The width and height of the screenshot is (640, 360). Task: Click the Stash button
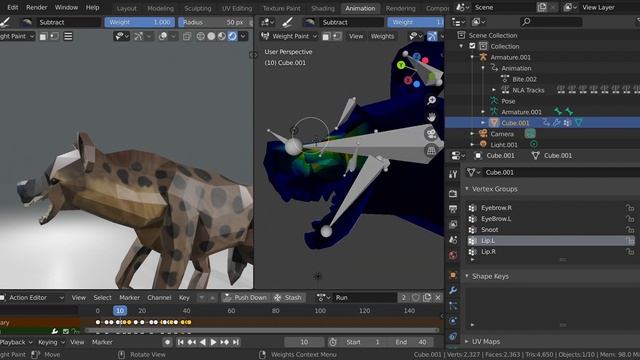(287, 298)
